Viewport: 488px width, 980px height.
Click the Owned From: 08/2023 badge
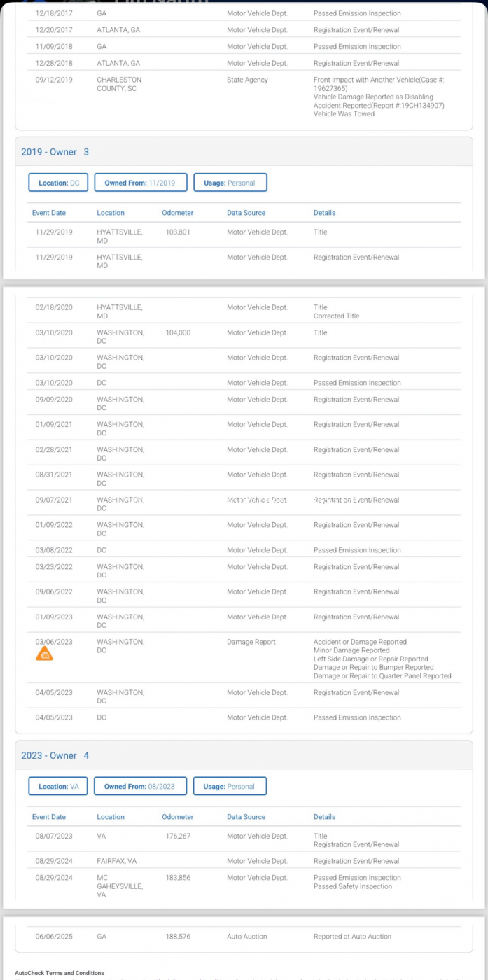point(141,786)
